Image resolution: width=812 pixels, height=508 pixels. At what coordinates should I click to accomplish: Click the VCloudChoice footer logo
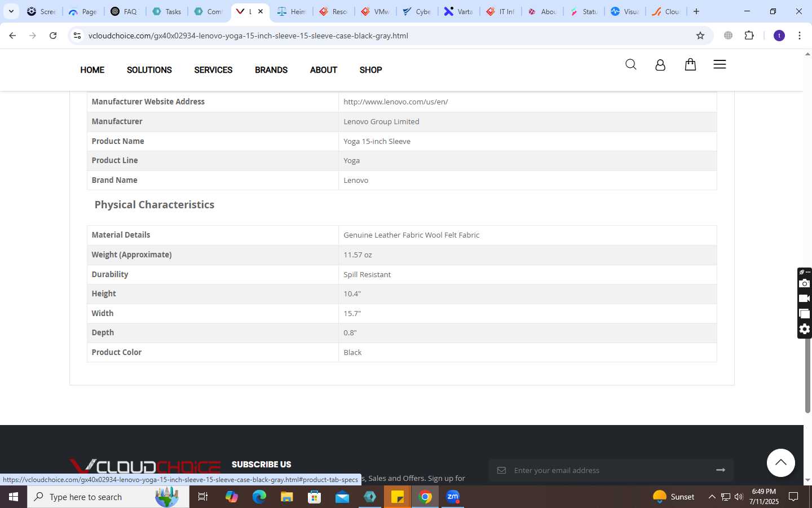coord(145,466)
